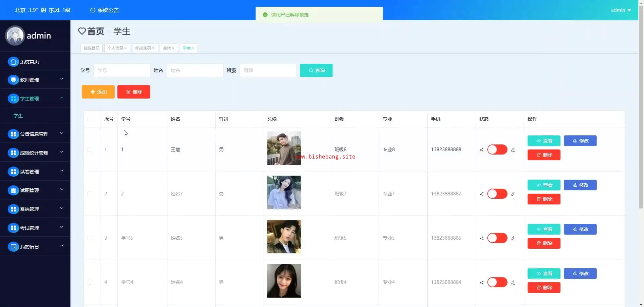Screen dimensions: 644x307
Task: Select the 学生 submenu item in the sidebar
Action: pos(18,116)
